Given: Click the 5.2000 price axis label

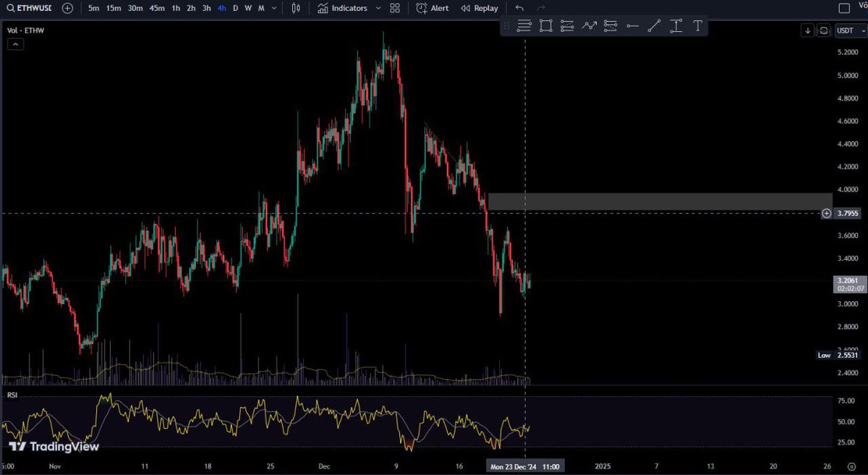Looking at the screenshot, I should coord(848,52).
